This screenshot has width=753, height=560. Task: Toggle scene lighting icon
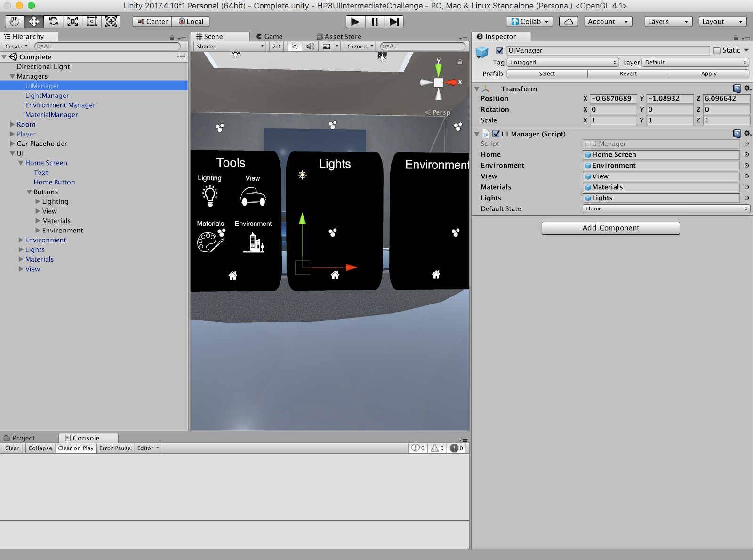295,47
